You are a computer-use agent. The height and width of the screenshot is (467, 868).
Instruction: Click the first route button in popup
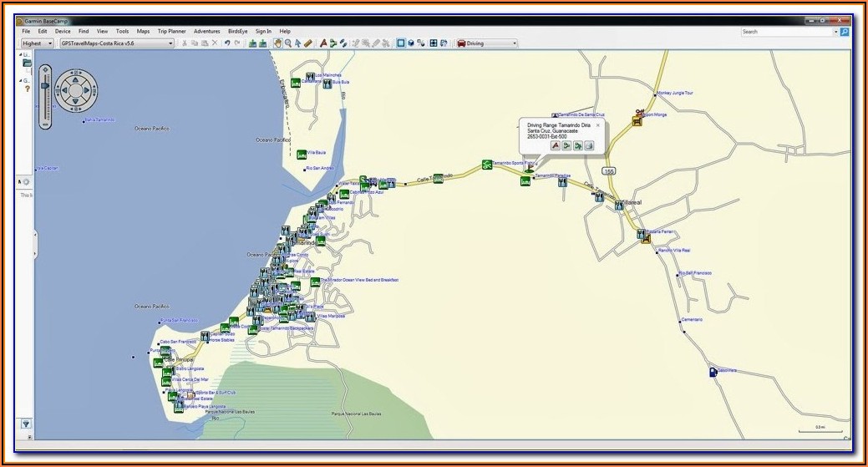[x=566, y=145]
